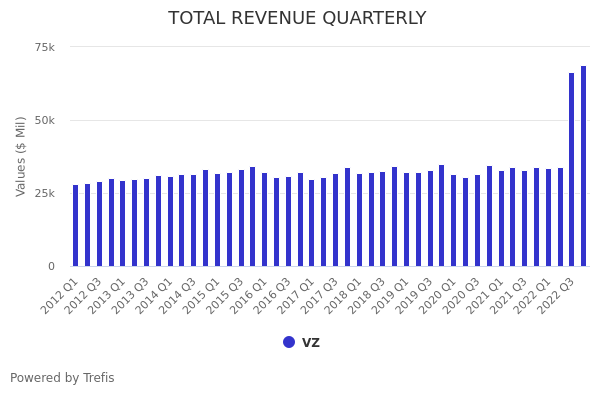
Task: Click the 25k y-axis label
Action: 44,193
